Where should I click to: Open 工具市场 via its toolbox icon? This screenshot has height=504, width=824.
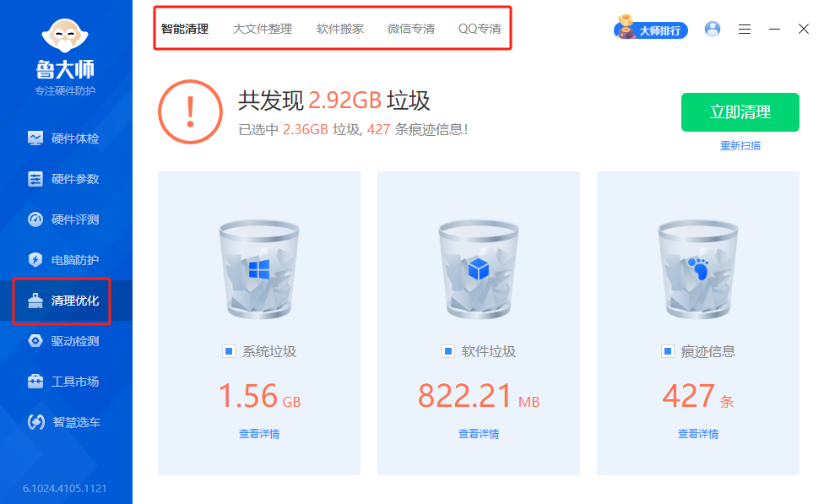pyautogui.click(x=35, y=382)
